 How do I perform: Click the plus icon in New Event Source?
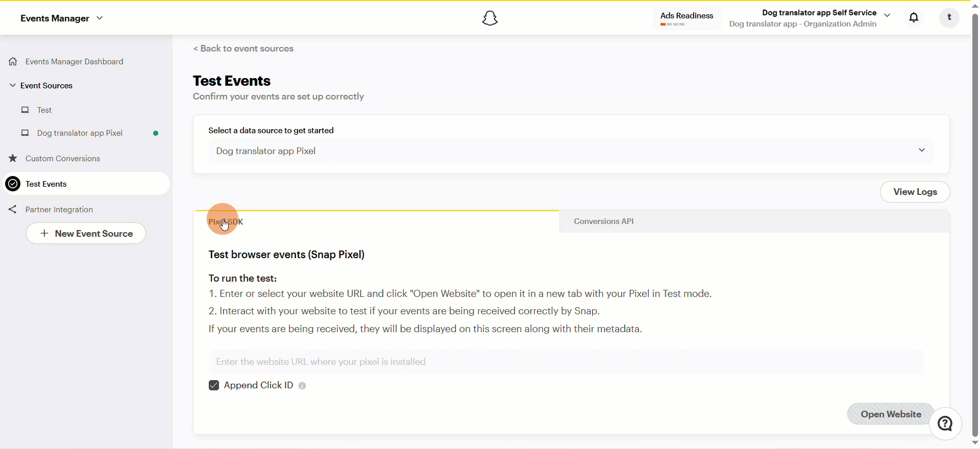[x=44, y=233]
